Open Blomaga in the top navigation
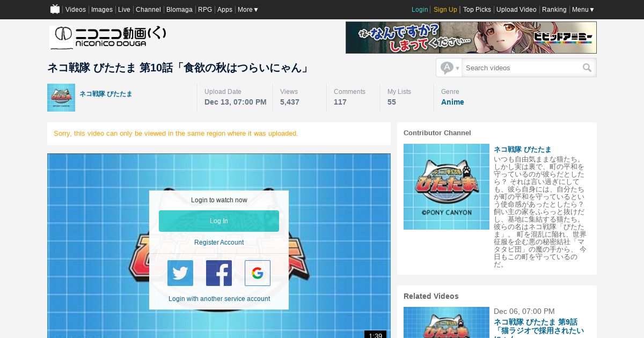 (179, 10)
